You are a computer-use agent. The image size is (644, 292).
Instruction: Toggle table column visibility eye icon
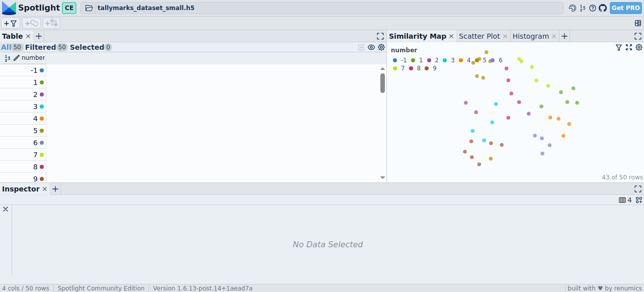pos(371,47)
